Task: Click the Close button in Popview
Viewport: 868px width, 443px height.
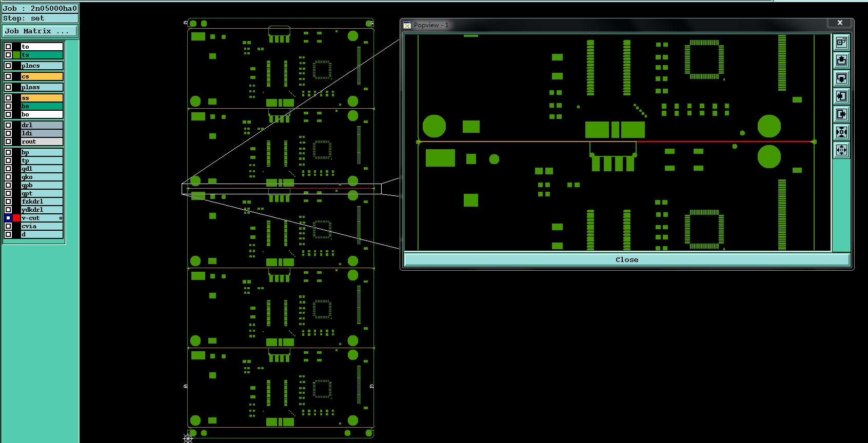Action: tap(627, 259)
